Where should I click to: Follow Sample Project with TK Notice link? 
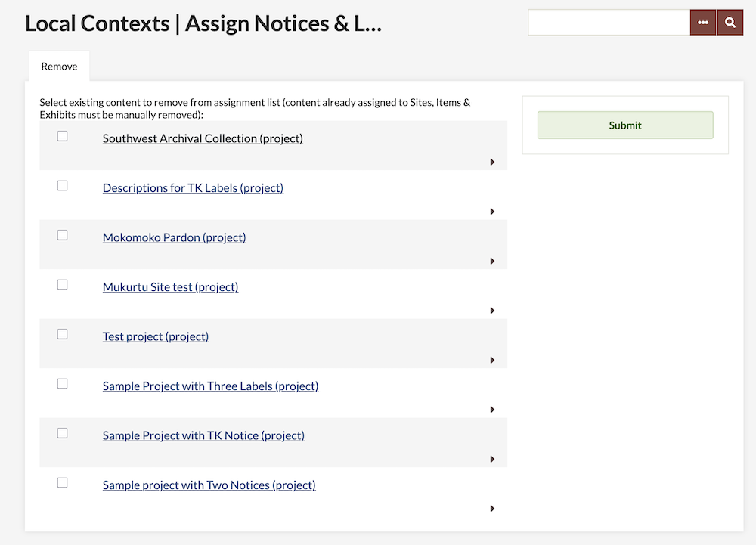click(203, 435)
